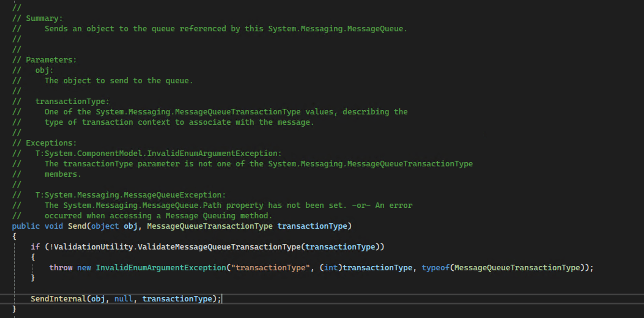Click the public keyword
Screen dimensions: 644x318
pyautogui.click(x=25, y=226)
